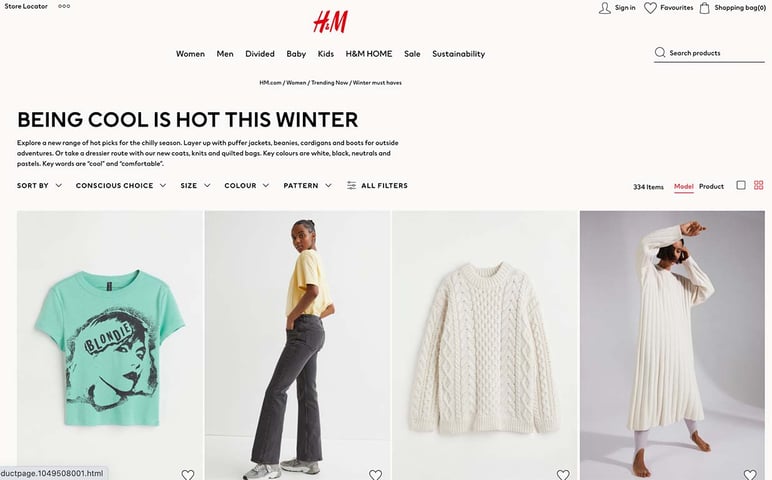
Task: Click the search magnifier icon
Action: tap(660, 53)
